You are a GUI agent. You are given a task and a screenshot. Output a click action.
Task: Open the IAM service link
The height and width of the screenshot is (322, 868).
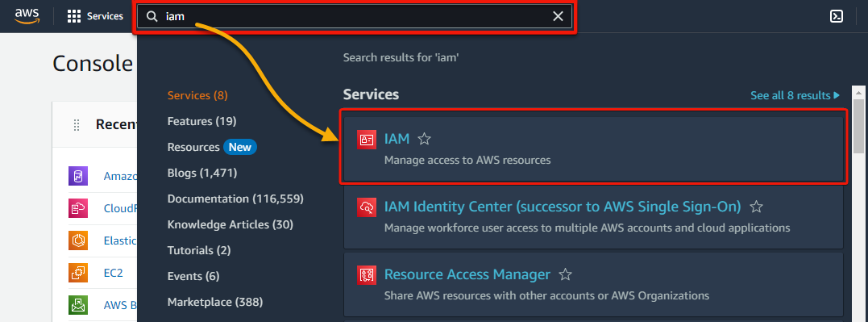point(397,139)
